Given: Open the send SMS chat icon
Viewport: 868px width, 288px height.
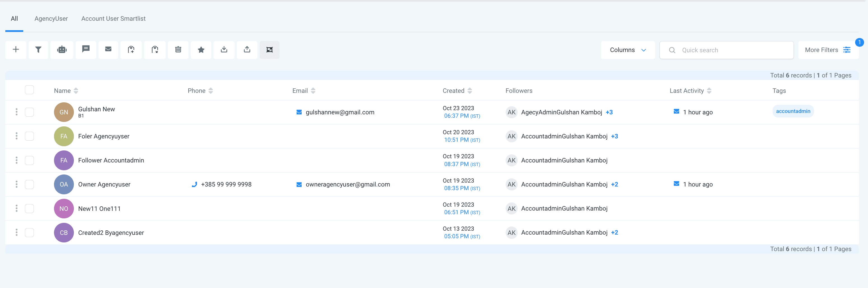Looking at the screenshot, I should 86,50.
